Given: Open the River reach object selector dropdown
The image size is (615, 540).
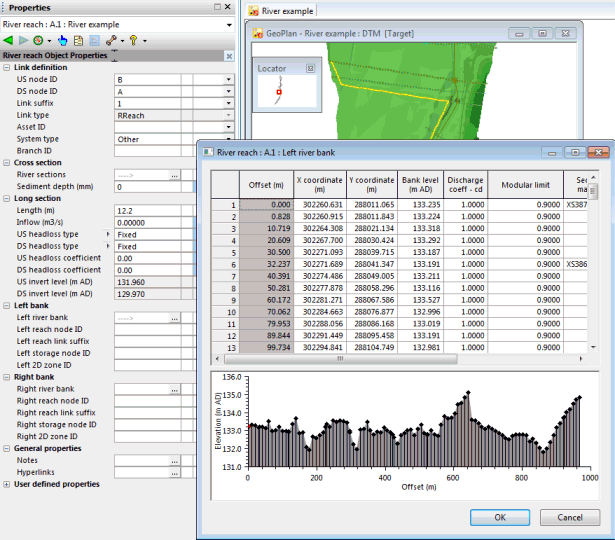Looking at the screenshot, I should pyautogui.click(x=229, y=24).
